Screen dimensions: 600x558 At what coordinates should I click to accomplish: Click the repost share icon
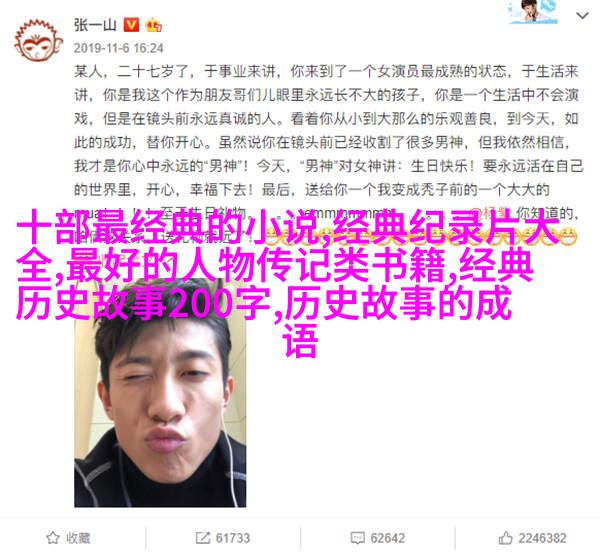[202, 538]
